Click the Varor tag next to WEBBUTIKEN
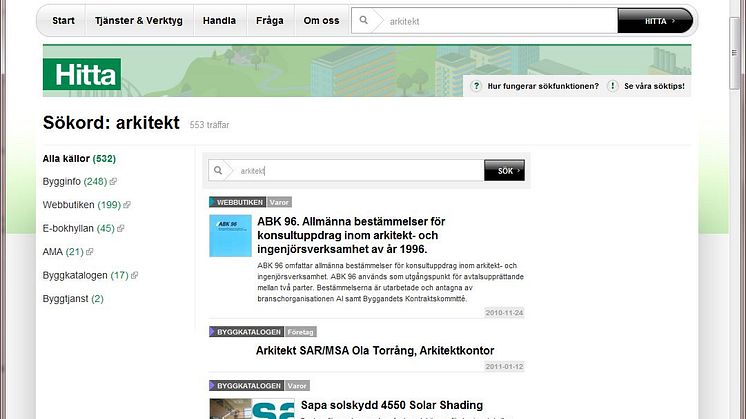The height and width of the screenshot is (419, 746). coord(279,202)
